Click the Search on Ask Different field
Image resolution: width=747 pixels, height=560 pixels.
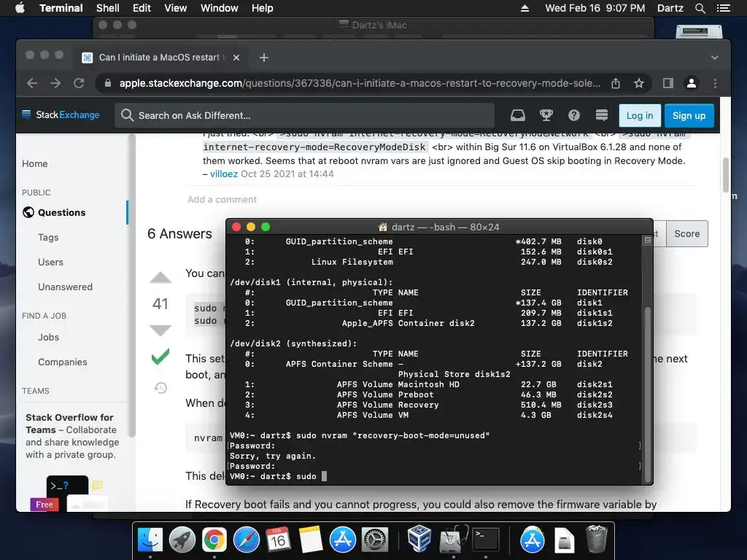tap(304, 115)
